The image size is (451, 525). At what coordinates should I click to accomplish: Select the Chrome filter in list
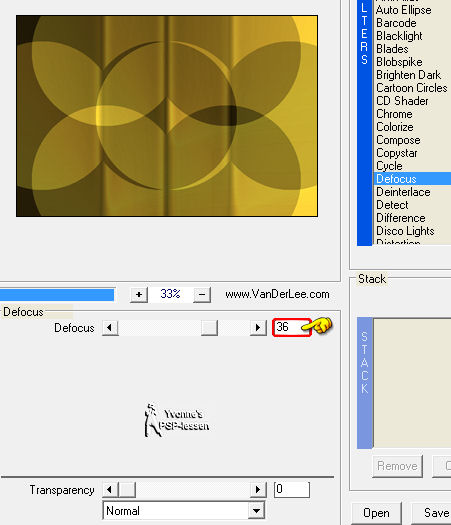394,114
